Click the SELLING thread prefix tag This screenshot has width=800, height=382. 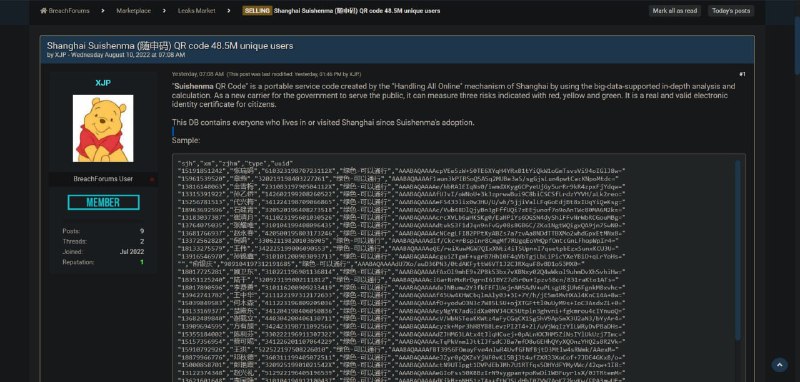click(x=257, y=11)
